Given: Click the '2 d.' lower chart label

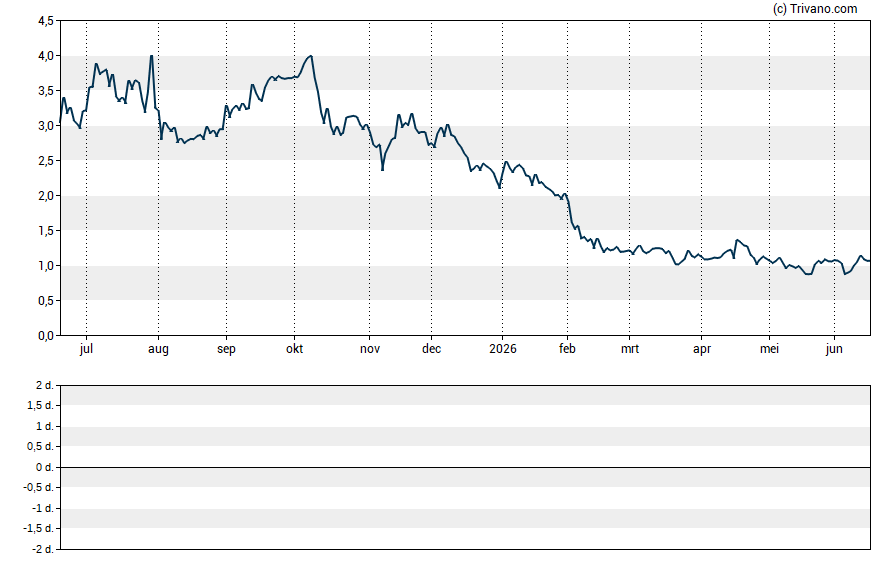Looking at the screenshot, I should [x=45, y=386].
